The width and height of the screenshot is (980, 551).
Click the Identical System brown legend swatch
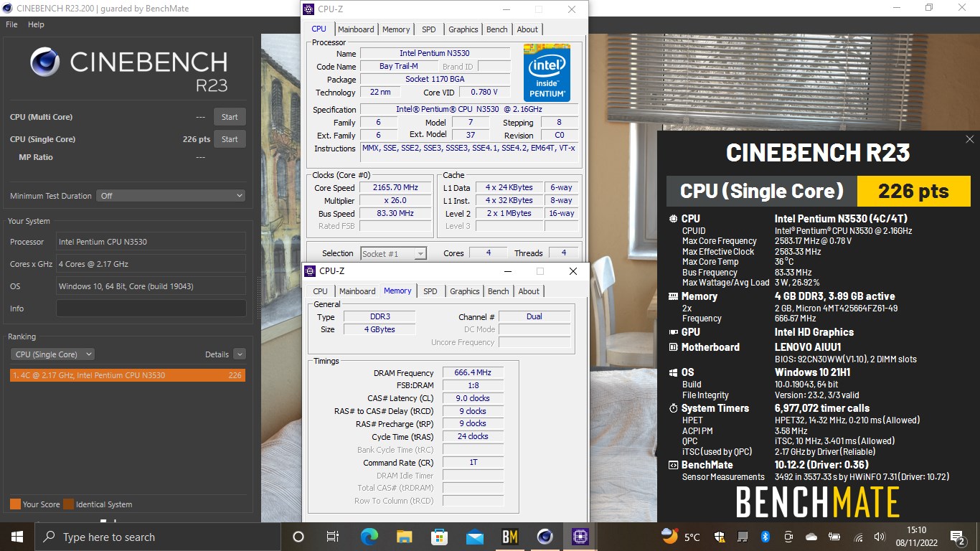point(68,504)
